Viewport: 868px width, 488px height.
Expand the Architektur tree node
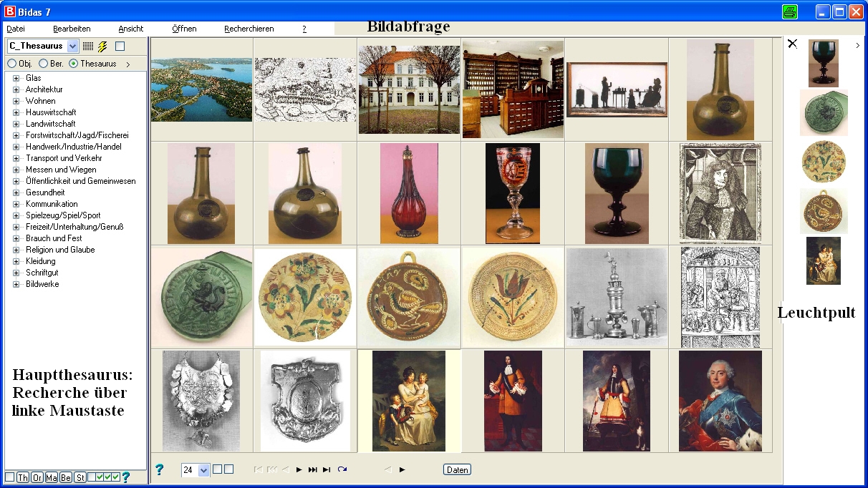pyautogui.click(x=16, y=89)
